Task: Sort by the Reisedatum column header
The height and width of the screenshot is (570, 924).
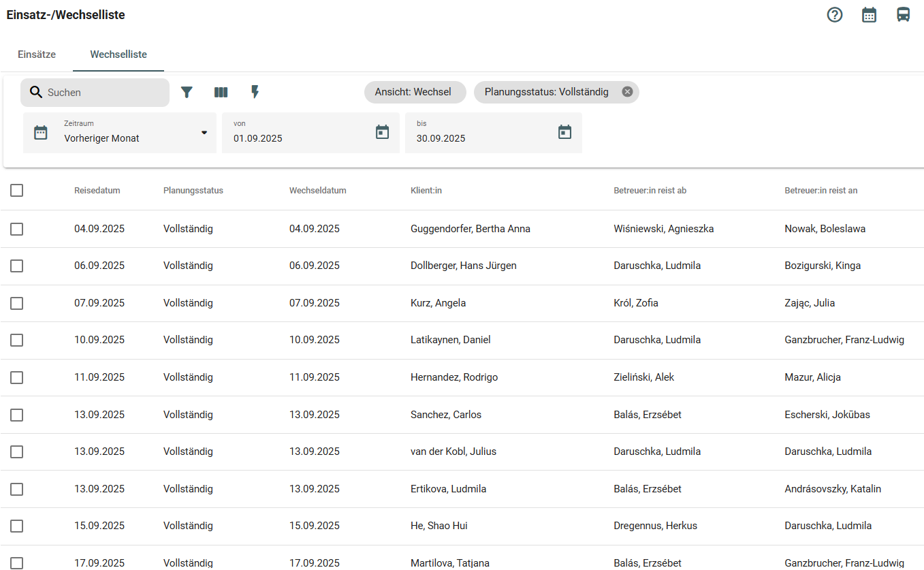Action: pyautogui.click(x=97, y=191)
